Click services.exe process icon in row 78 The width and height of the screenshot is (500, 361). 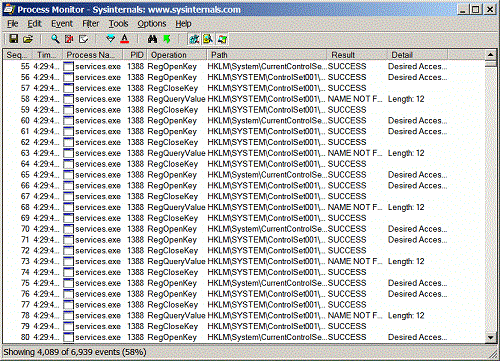pos(68,316)
